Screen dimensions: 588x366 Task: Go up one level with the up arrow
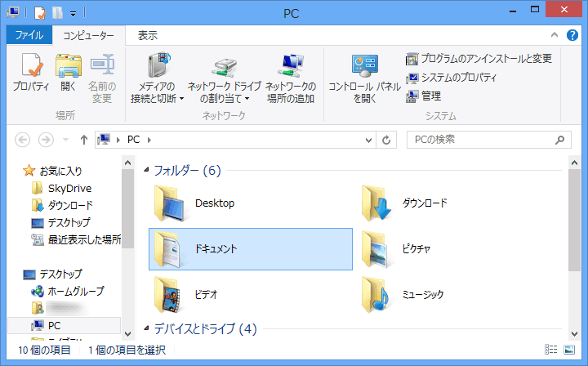pos(84,140)
